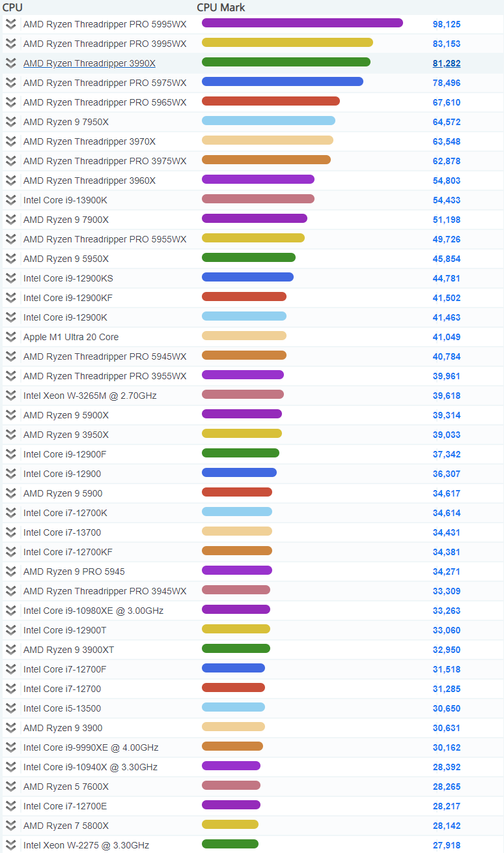Image resolution: width=504 pixels, height=853 pixels.
Task: Open AMD Ryzen Threadripper PRO 5965WX link
Action: pos(105,102)
